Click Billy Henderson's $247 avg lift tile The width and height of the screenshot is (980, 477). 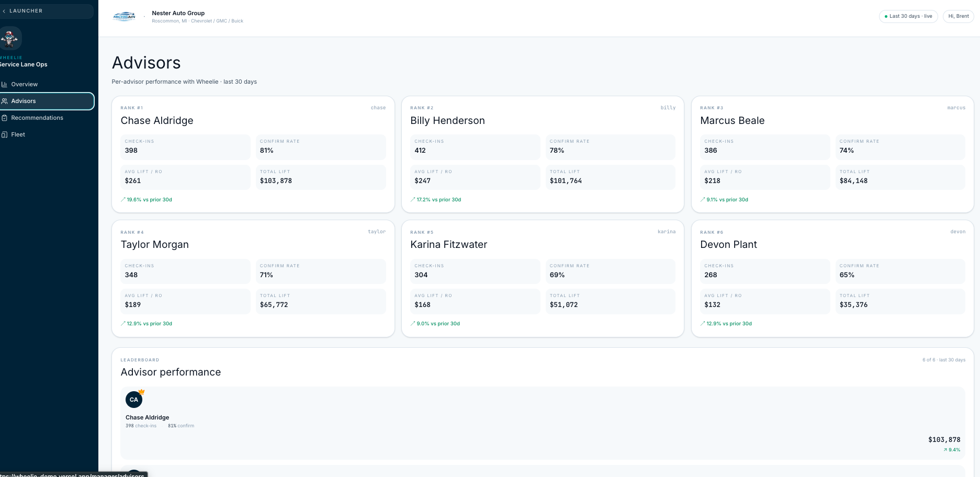point(476,177)
